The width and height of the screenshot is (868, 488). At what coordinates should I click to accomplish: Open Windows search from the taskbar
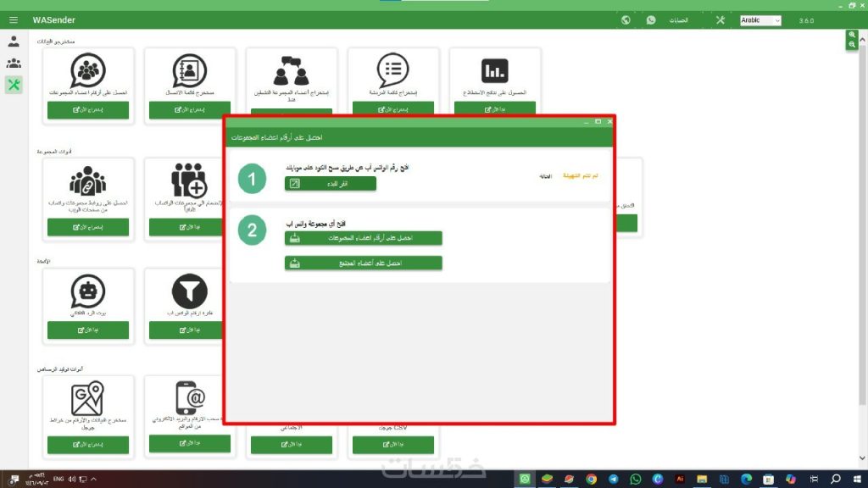click(x=835, y=480)
